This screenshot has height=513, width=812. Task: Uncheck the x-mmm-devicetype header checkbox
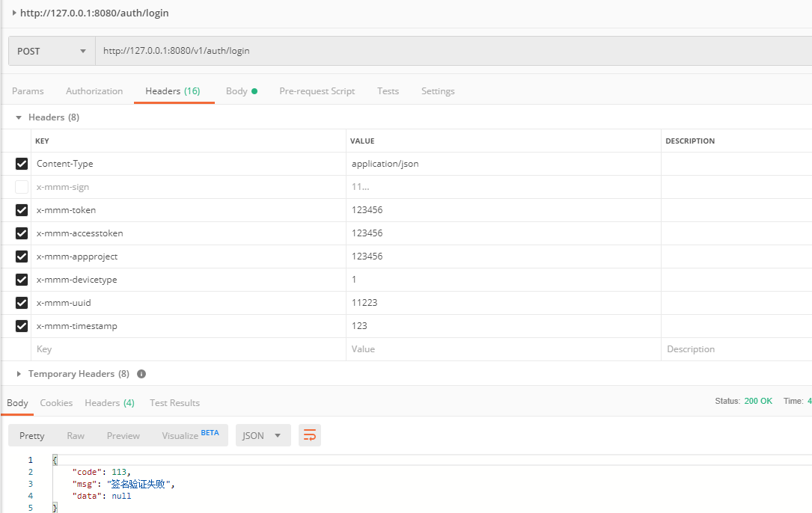pyautogui.click(x=21, y=280)
